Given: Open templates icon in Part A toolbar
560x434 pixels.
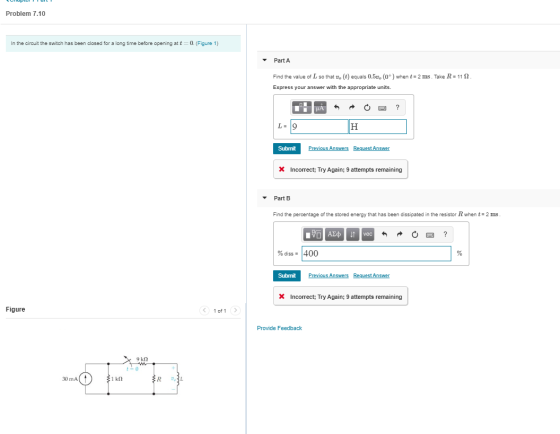Looking at the screenshot, I should [x=301, y=107].
